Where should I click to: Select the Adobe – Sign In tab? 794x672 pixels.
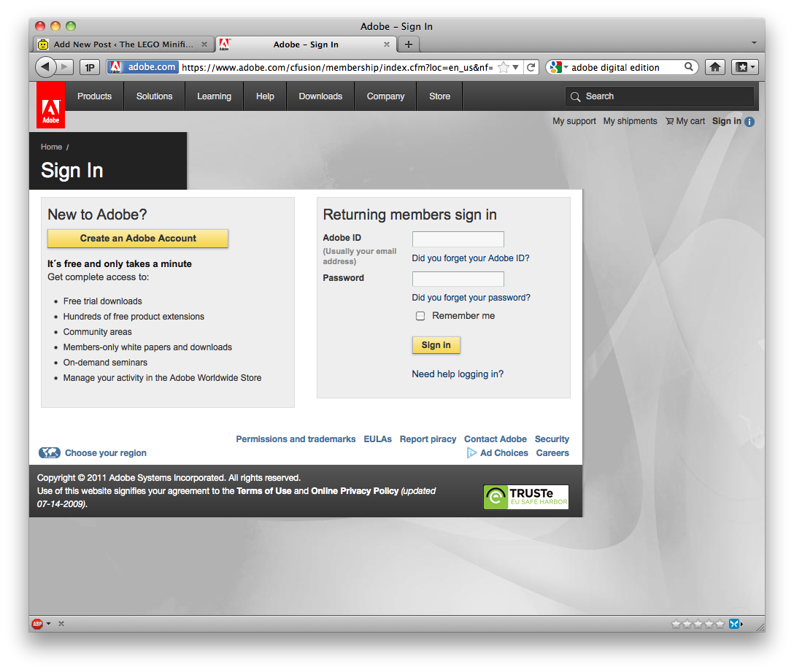point(305,45)
